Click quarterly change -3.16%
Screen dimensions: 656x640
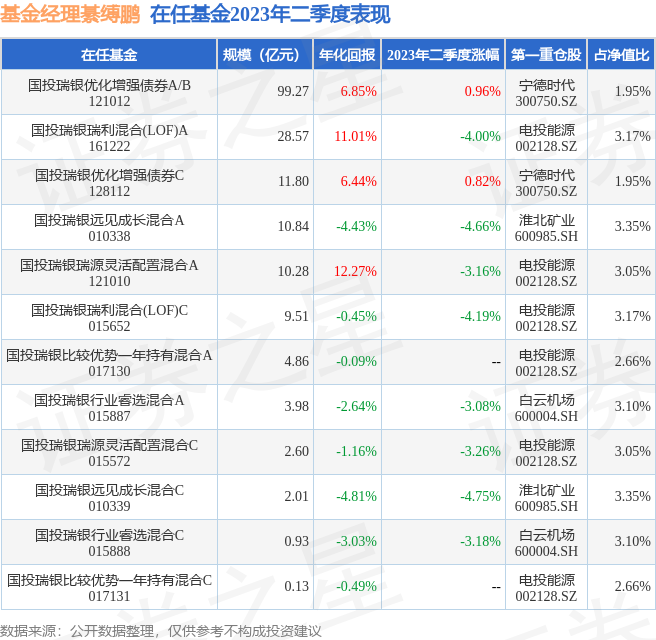[x=480, y=271]
